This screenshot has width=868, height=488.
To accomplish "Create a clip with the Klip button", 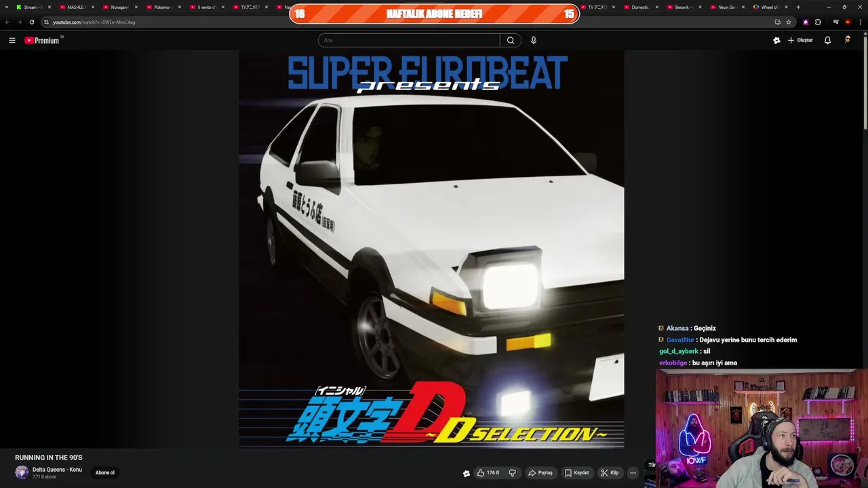I will 610,473.
